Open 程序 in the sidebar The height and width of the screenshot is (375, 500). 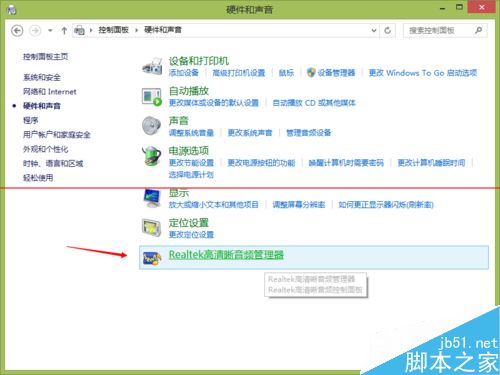(30, 120)
